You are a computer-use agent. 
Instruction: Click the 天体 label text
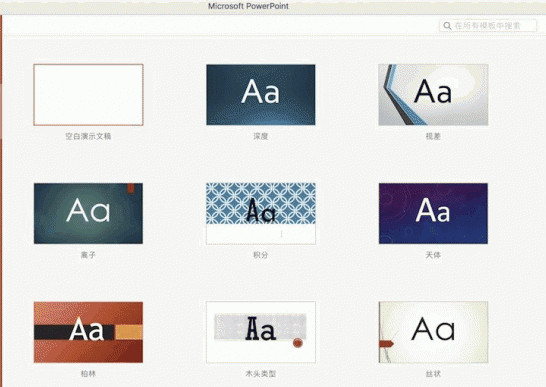[433, 255]
